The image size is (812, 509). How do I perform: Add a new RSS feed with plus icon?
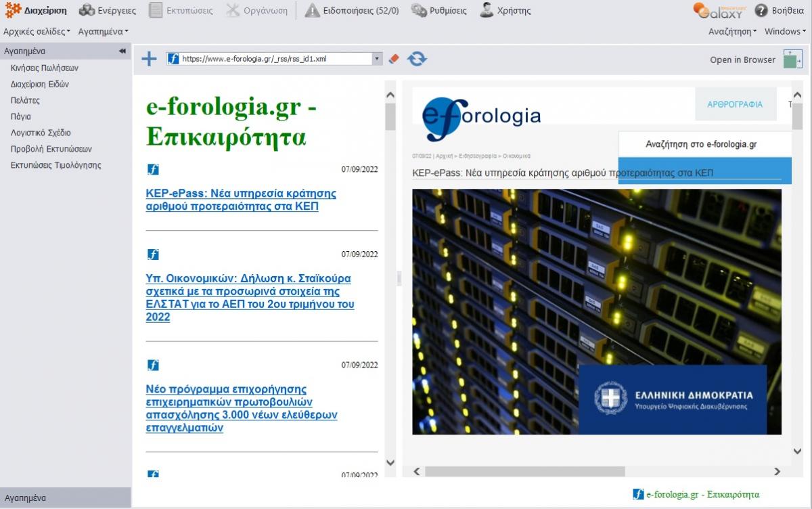point(149,59)
